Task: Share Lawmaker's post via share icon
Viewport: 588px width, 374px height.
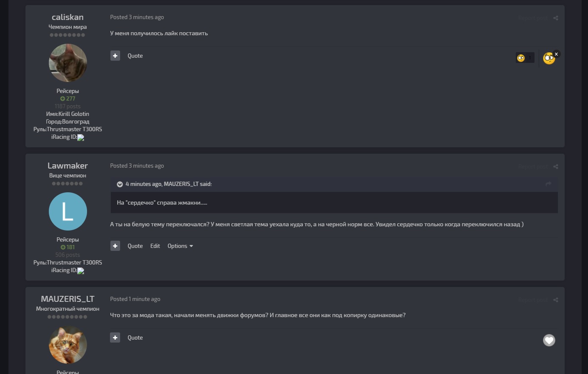Action: (x=556, y=166)
